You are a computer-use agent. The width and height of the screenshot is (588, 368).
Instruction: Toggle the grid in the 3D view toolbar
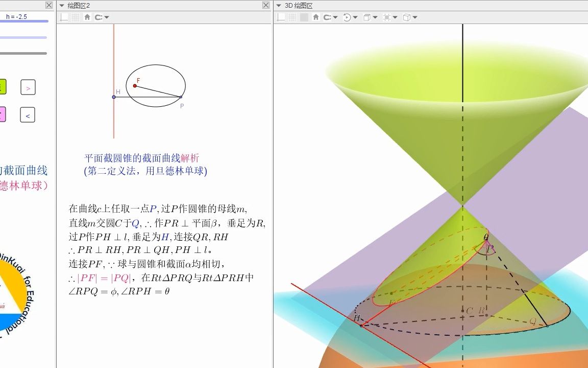click(x=293, y=17)
